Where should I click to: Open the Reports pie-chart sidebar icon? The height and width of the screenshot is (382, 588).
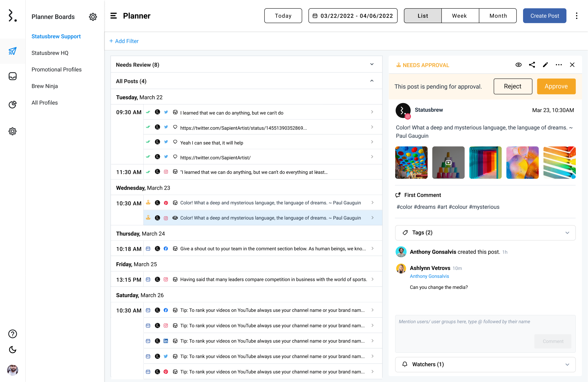[x=12, y=104]
